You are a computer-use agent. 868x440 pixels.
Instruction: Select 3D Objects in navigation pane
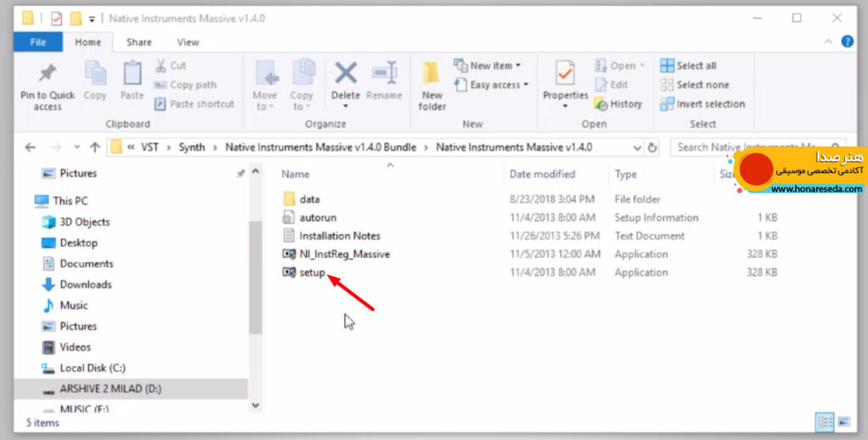(x=85, y=222)
